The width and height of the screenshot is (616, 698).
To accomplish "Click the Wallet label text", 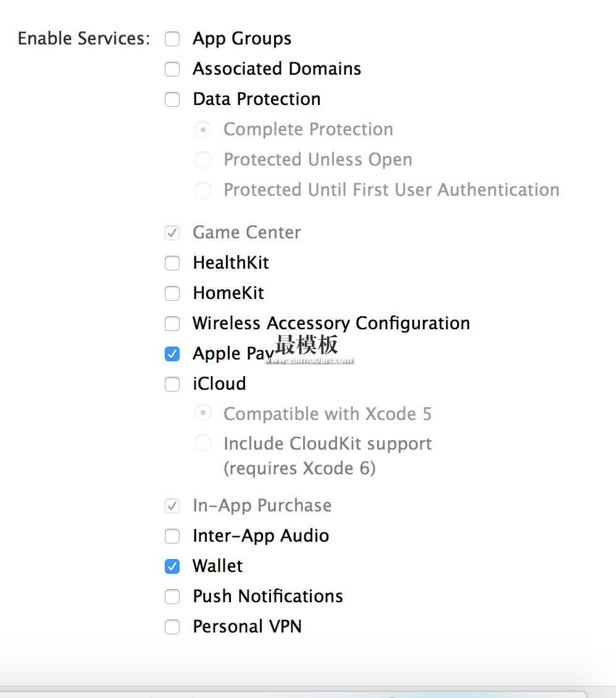I will [217, 566].
